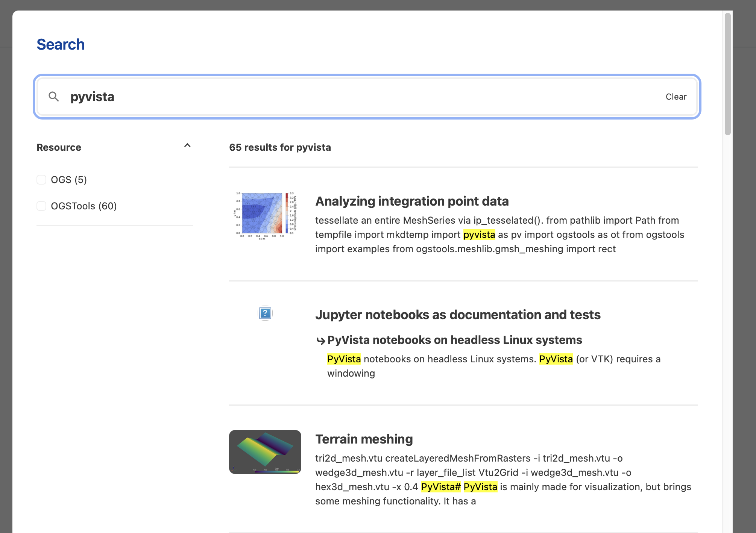Click the broken image placeholder icon
This screenshot has height=533, width=756.
(x=265, y=313)
